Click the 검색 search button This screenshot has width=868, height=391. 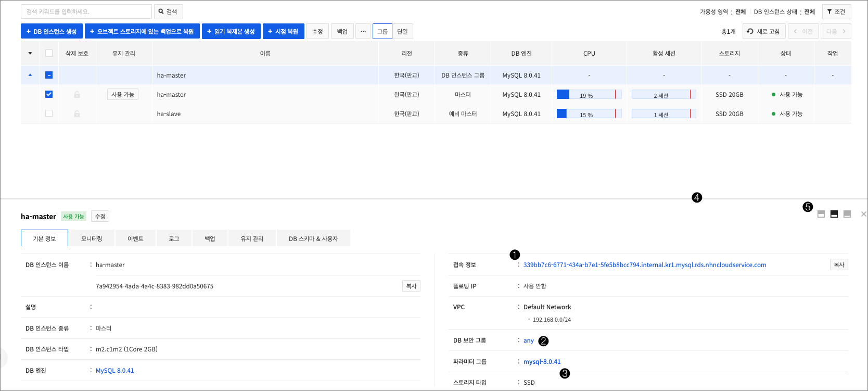[x=168, y=11]
